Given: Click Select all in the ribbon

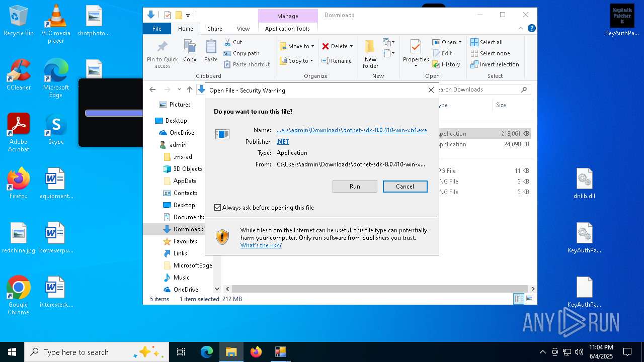Looking at the screenshot, I should click(487, 42).
